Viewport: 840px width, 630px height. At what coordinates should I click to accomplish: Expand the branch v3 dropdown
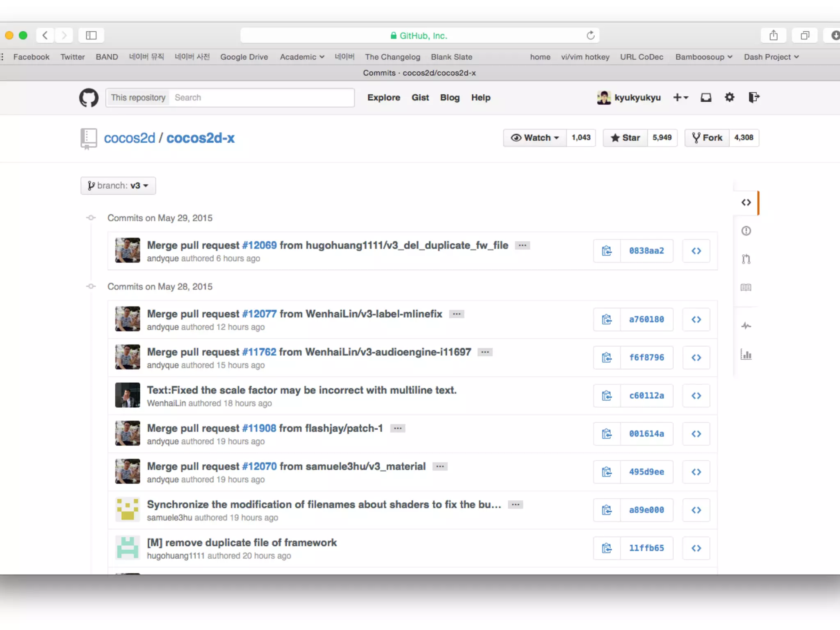(x=118, y=186)
